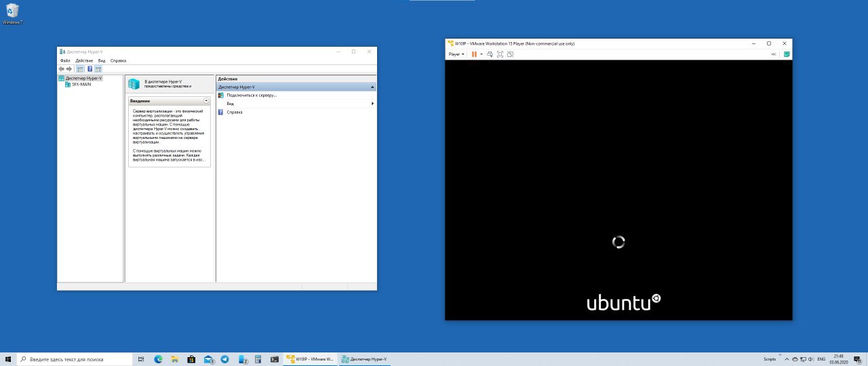Click inside the Ubuntu VM screen
The height and width of the screenshot is (366, 868).
(618, 190)
